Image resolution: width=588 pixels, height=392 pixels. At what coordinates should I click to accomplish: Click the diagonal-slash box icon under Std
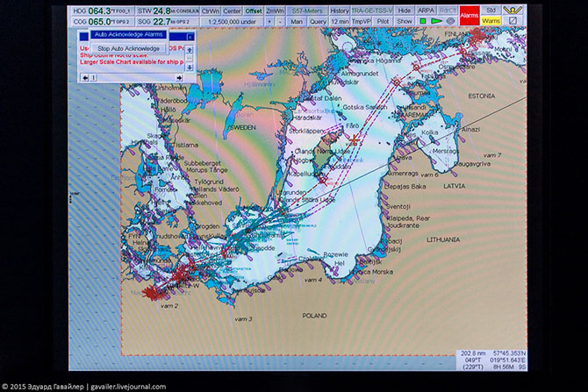pyautogui.click(x=513, y=21)
